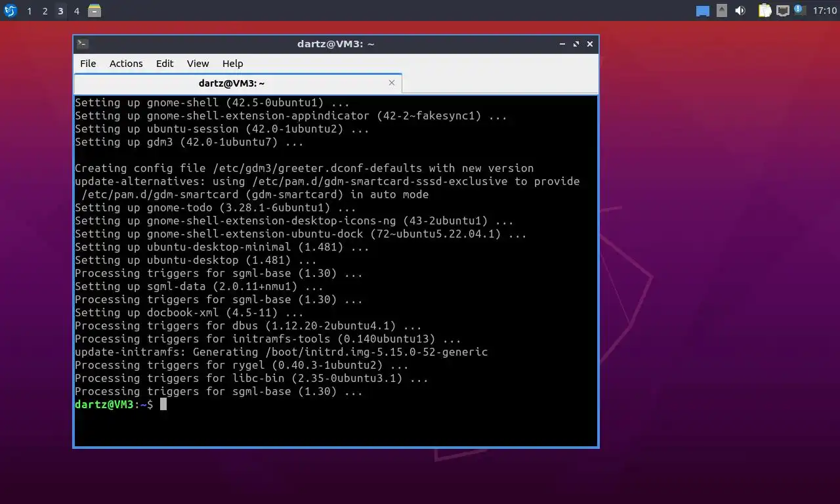Viewport: 840px width, 504px height.
Task: Open the Edit menu
Action: [165, 64]
